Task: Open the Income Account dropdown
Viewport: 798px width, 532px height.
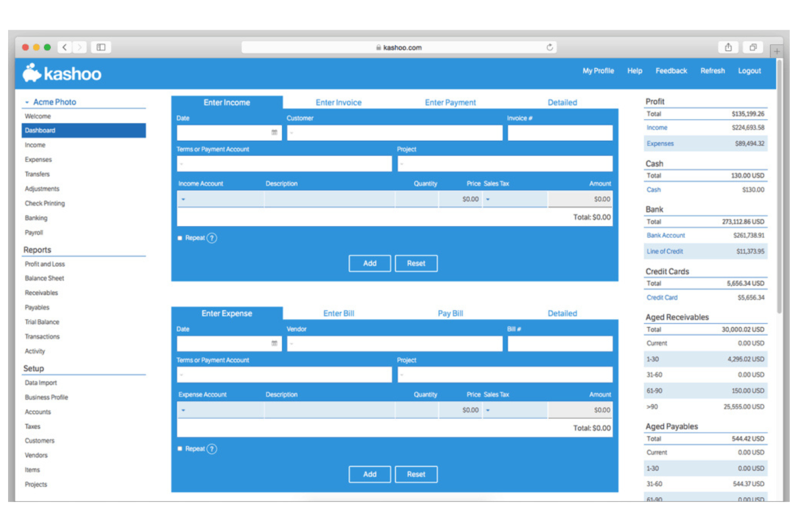Action: pyautogui.click(x=183, y=199)
